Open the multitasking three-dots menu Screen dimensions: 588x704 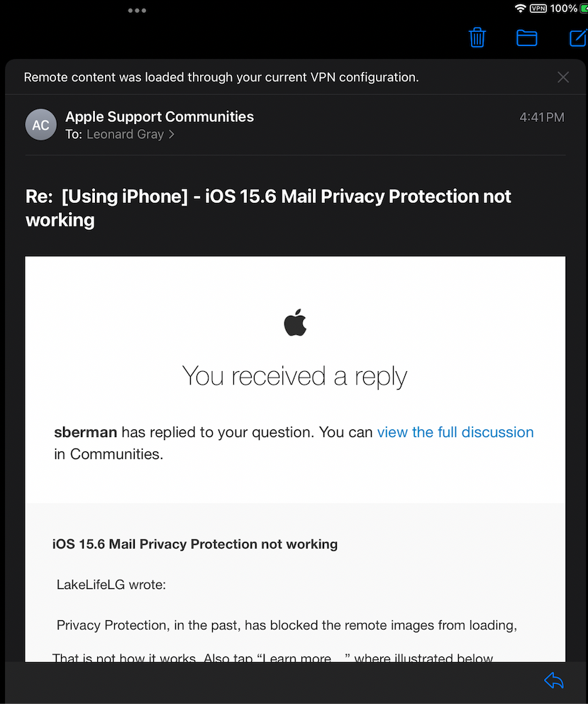pos(137,11)
